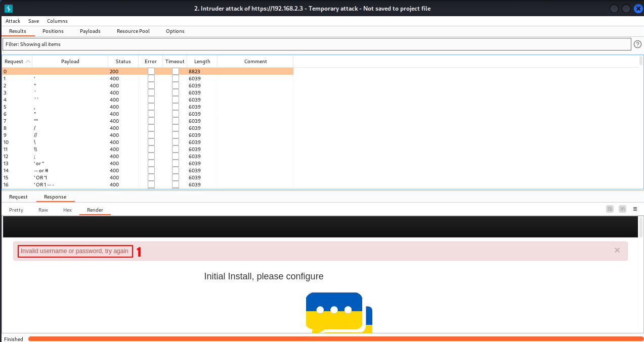This screenshot has height=342, width=644.
Task: Toggle word wrap icon in response panel
Action: [610, 209]
